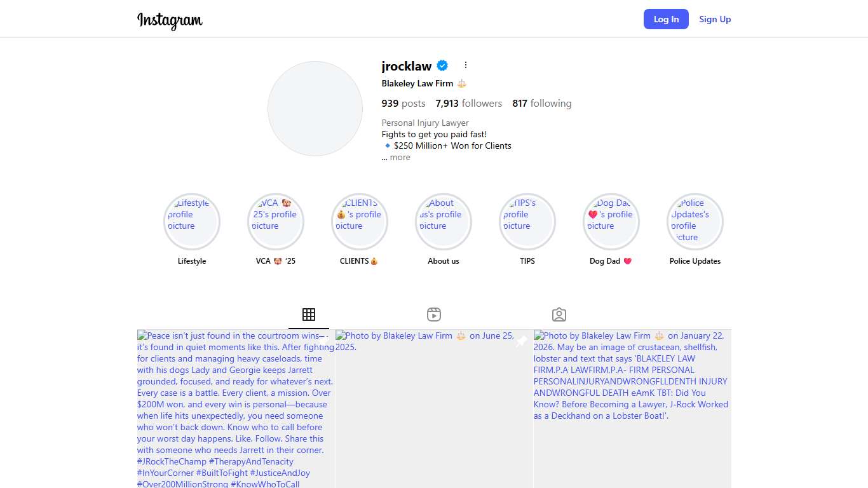The width and height of the screenshot is (868, 488).
Task: Open the Tagged posts tab
Action: coord(559,315)
